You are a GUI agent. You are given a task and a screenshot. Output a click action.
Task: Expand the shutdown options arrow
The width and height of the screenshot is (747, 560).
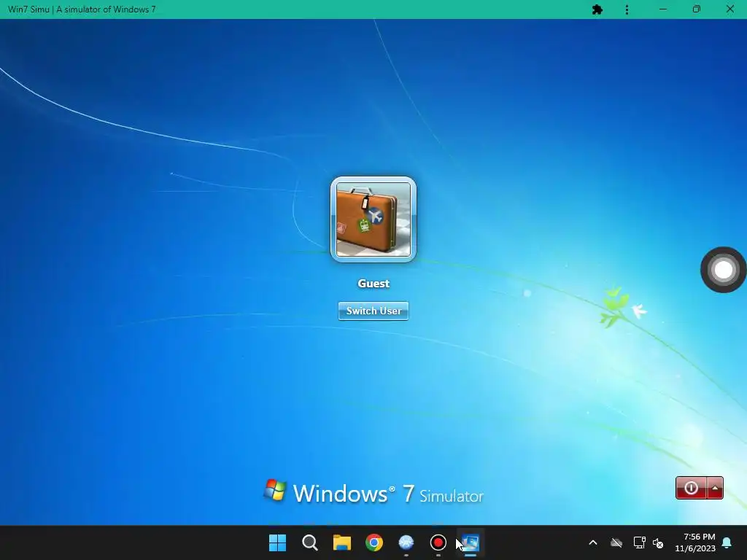[x=715, y=488]
